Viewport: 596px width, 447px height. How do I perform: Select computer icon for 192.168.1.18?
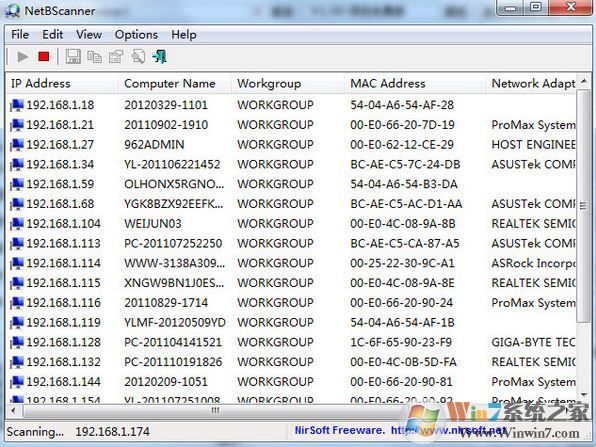17,105
